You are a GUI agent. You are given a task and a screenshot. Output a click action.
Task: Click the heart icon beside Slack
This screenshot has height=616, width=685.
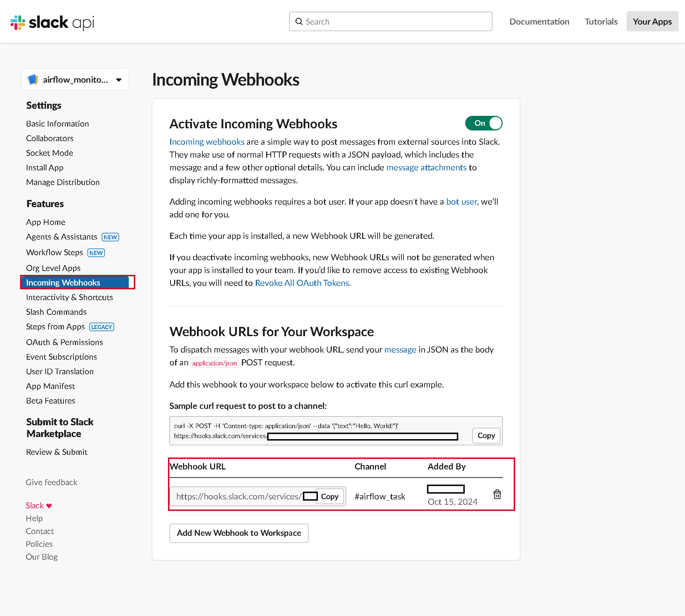(x=49, y=505)
